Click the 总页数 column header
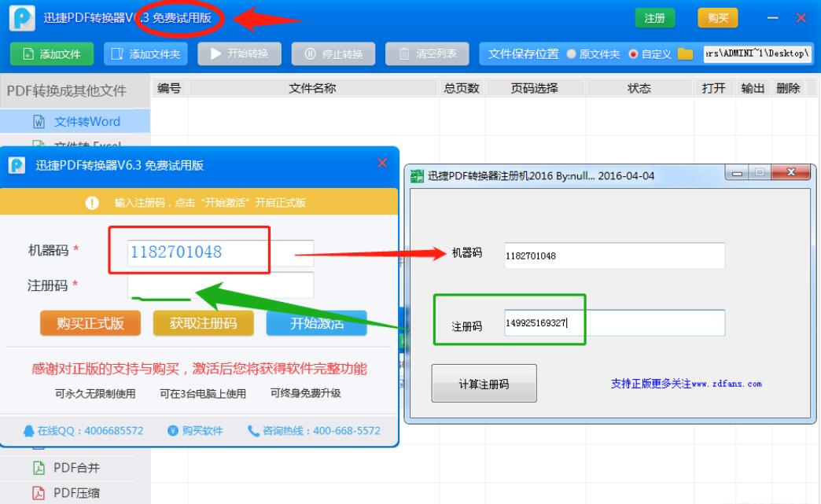 click(462, 88)
